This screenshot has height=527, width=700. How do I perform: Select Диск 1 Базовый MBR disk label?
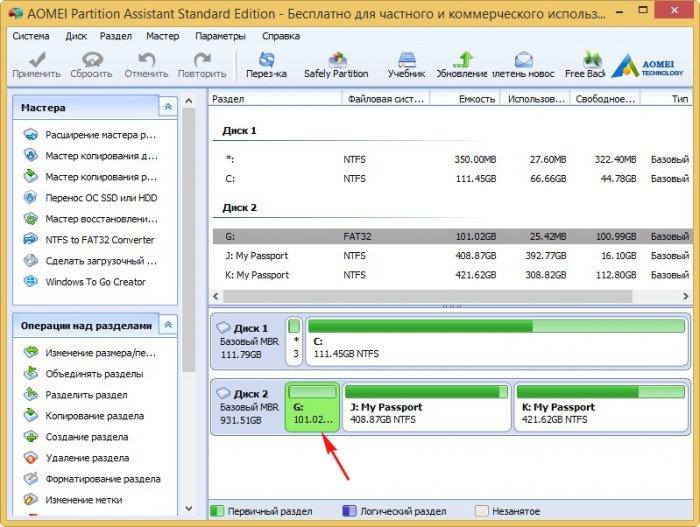[248, 341]
